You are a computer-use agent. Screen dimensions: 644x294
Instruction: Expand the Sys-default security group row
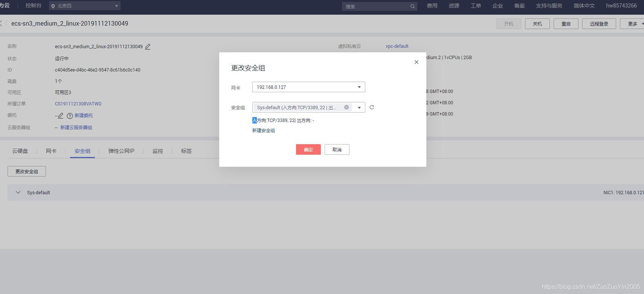point(18,192)
